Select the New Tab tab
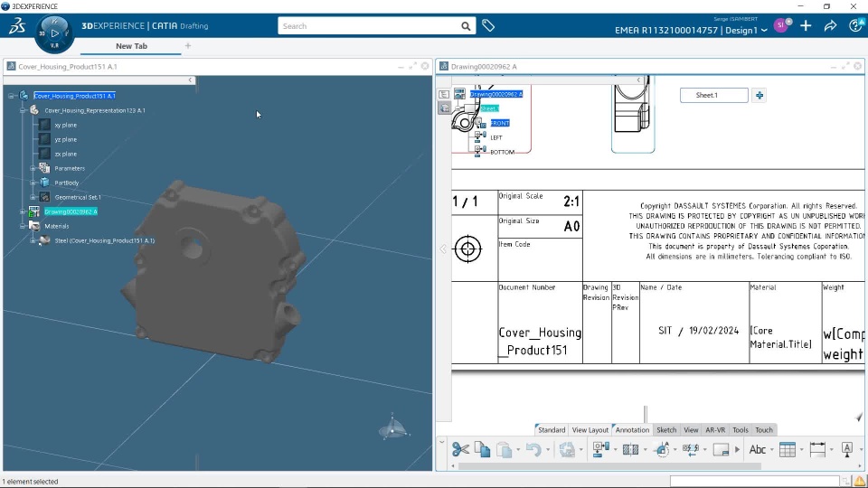868x488 pixels. point(131,46)
